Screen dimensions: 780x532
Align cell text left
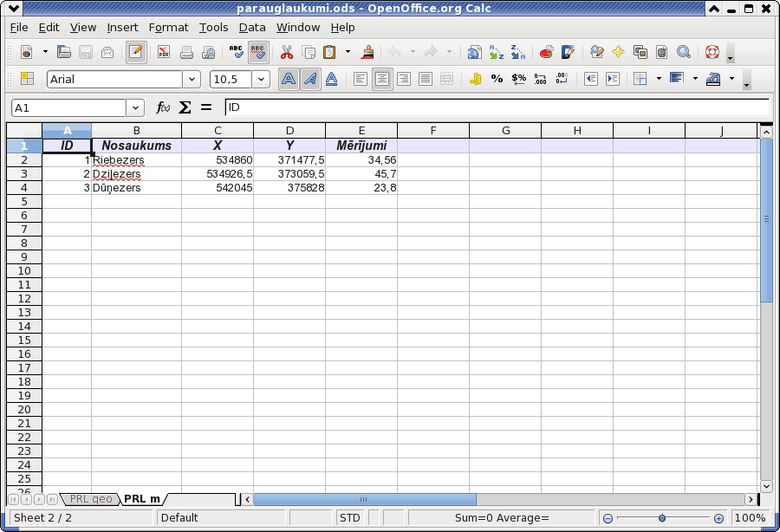(361, 79)
